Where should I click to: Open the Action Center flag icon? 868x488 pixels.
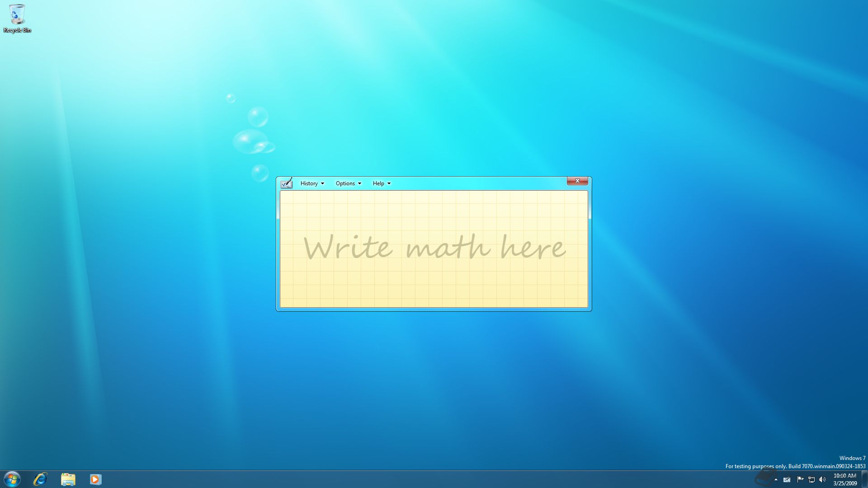[x=800, y=479]
